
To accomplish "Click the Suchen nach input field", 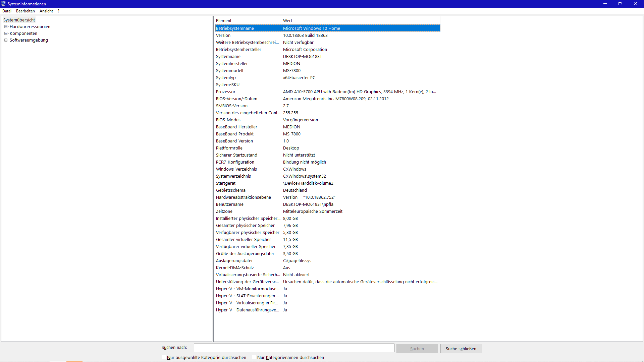I will point(294,348).
